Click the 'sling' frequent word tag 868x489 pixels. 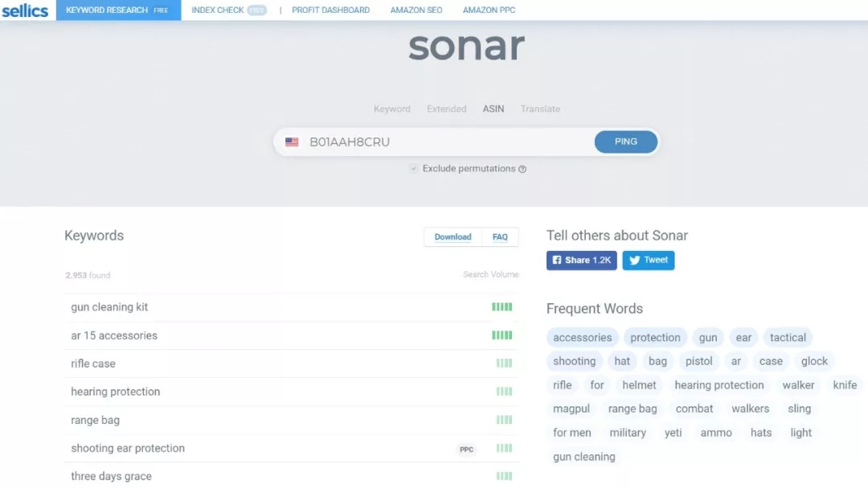799,409
